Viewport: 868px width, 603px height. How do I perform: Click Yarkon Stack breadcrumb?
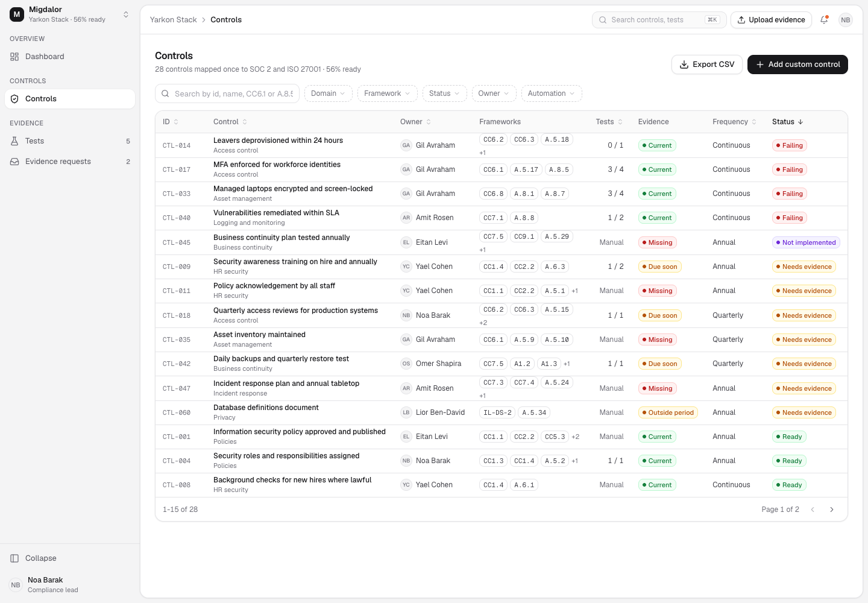pos(174,20)
